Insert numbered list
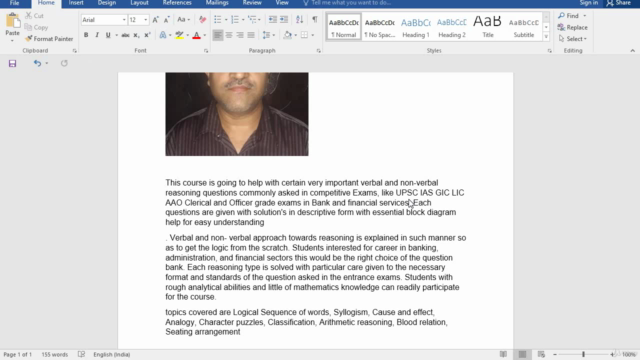The width and height of the screenshot is (640, 360). pos(235,20)
